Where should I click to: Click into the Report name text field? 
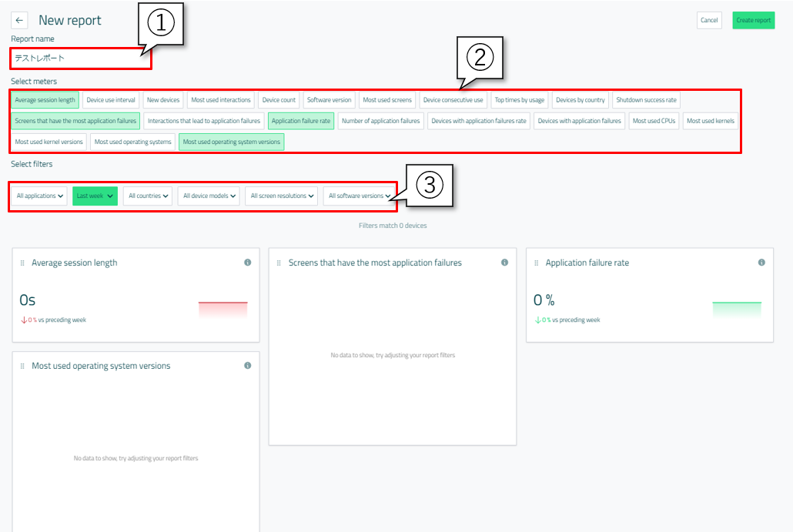pos(81,58)
